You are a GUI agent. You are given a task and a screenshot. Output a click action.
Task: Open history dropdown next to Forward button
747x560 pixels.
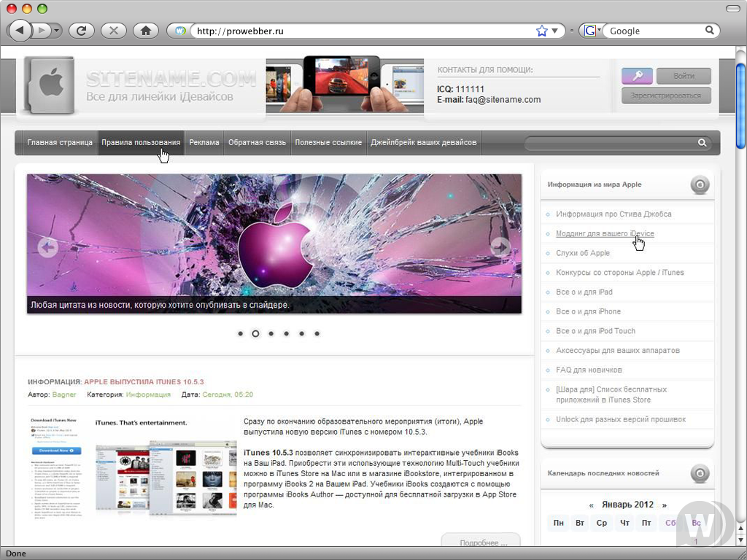[x=57, y=31]
